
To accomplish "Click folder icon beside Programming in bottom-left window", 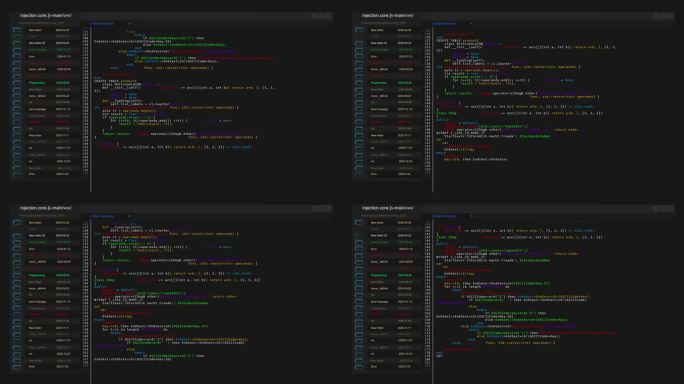I will tap(17, 275).
